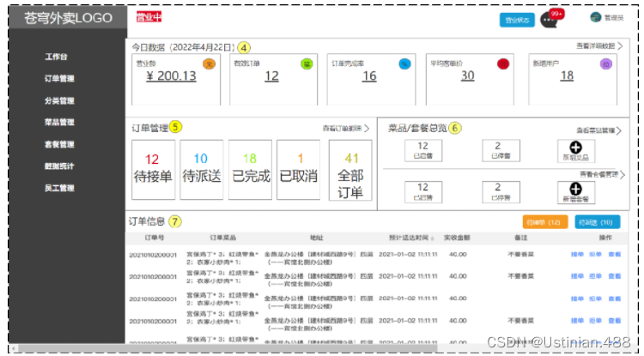Sort by the 预计送达时间 column sort icon
The width and height of the screenshot is (644, 356).
[x=433, y=238]
